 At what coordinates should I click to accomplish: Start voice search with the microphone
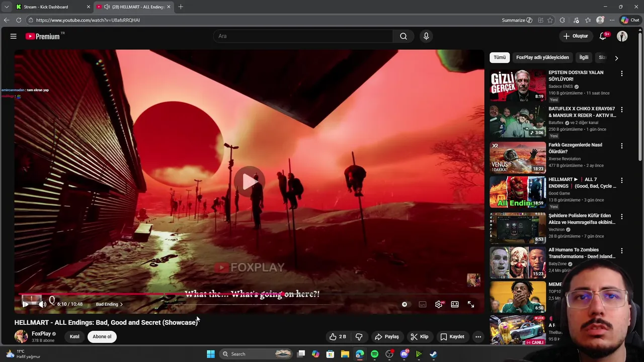(x=426, y=36)
